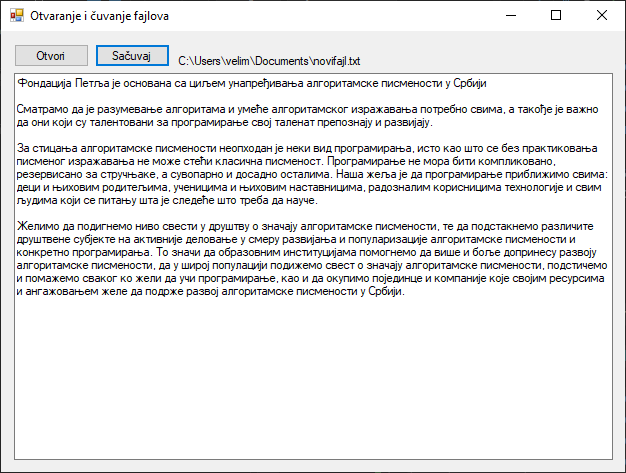This screenshot has width=626, height=473.
Task: Click the word 'компликовано' in the text
Action: [x=544, y=161]
